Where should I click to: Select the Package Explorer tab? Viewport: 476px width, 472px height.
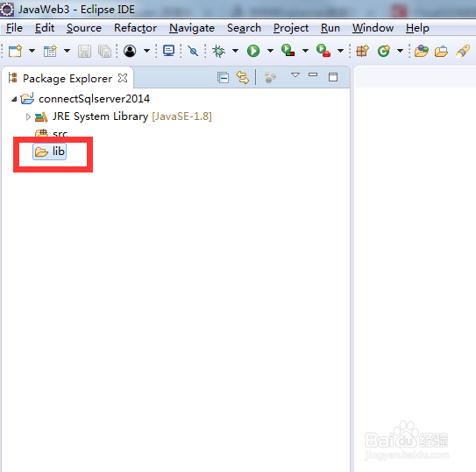67,78
